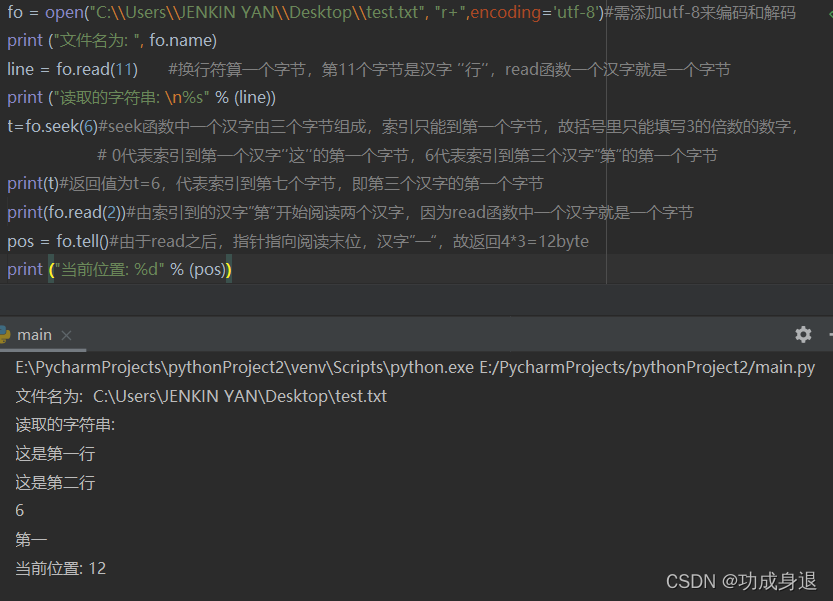Select the main tab in the Run panel

[x=35, y=335]
